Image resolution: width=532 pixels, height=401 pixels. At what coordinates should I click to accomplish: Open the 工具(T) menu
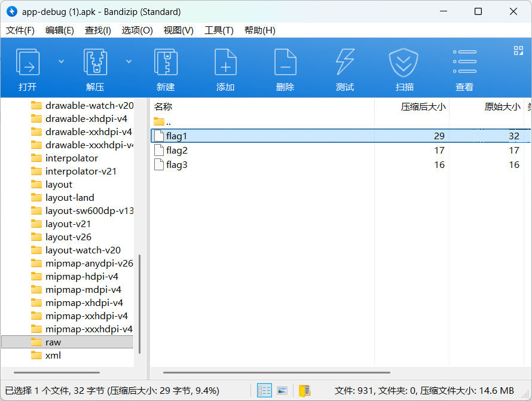point(219,30)
